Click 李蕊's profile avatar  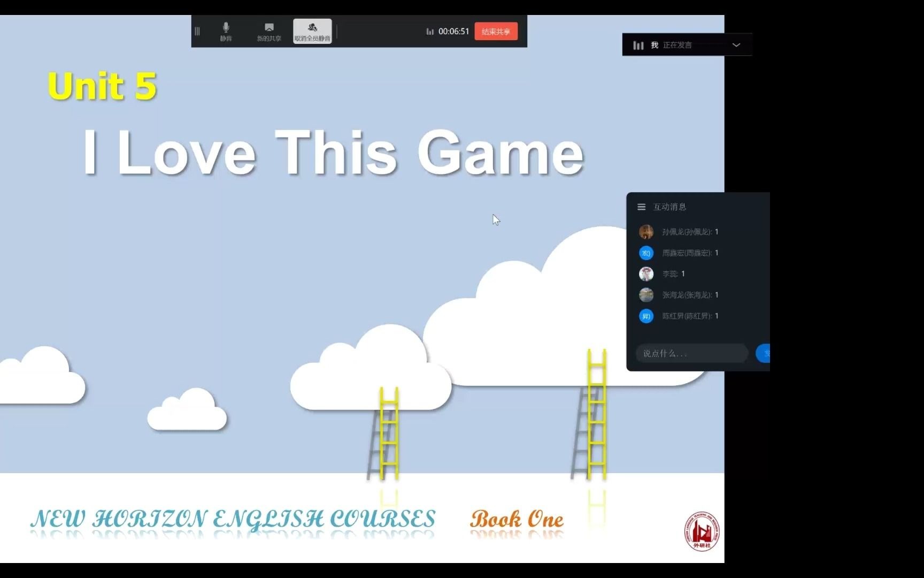pyautogui.click(x=646, y=273)
